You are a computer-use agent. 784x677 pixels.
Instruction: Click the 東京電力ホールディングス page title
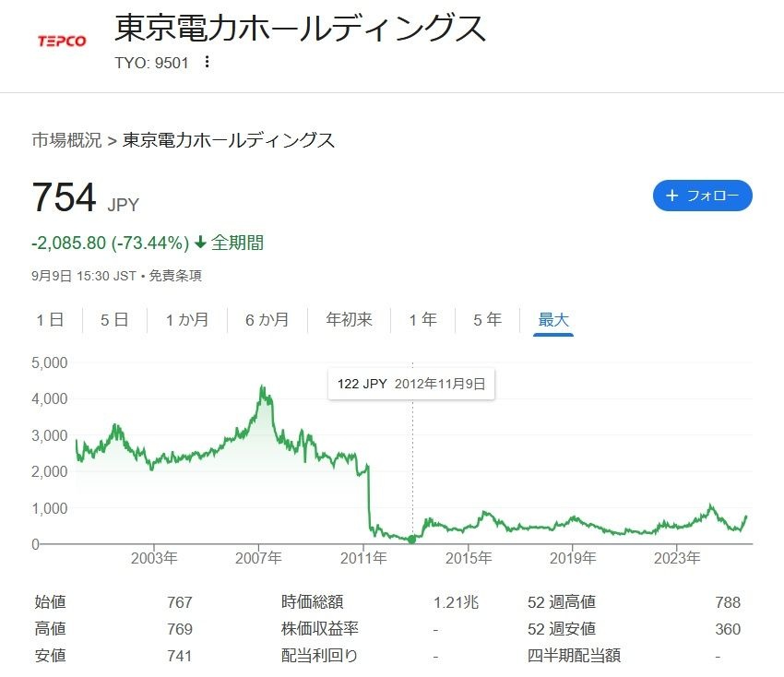pos(300,28)
